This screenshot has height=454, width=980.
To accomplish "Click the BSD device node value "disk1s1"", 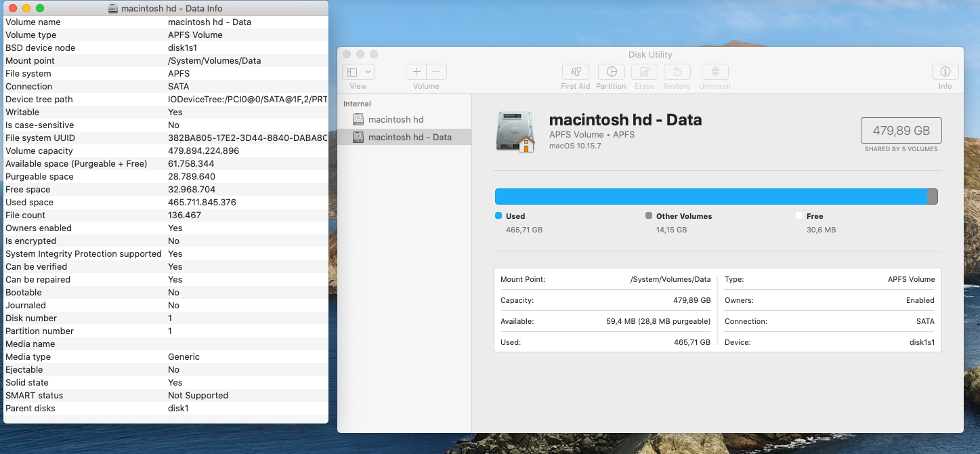I will click(x=182, y=48).
